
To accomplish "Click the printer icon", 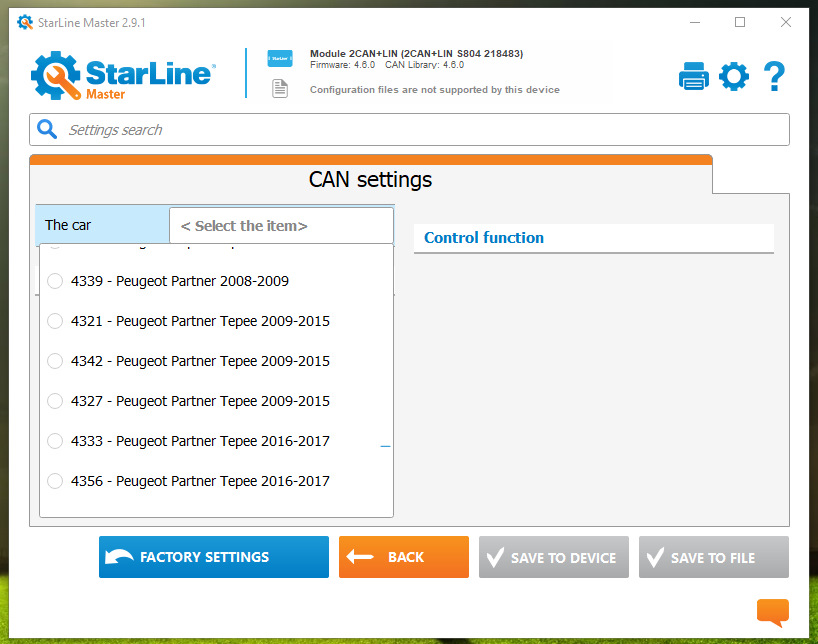I will [693, 76].
